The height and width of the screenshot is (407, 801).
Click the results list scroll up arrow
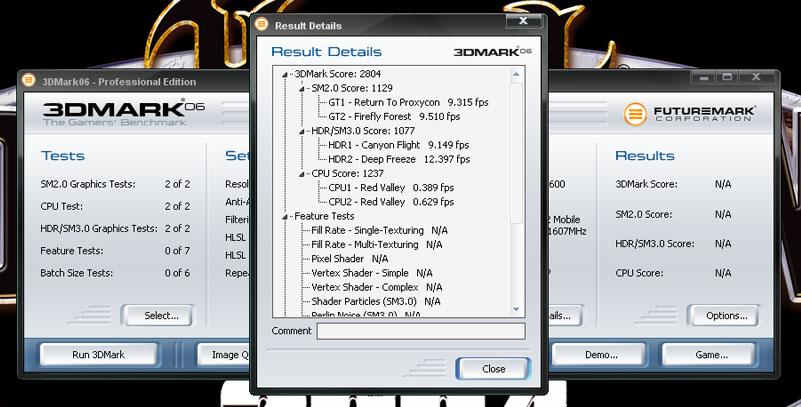click(x=516, y=75)
